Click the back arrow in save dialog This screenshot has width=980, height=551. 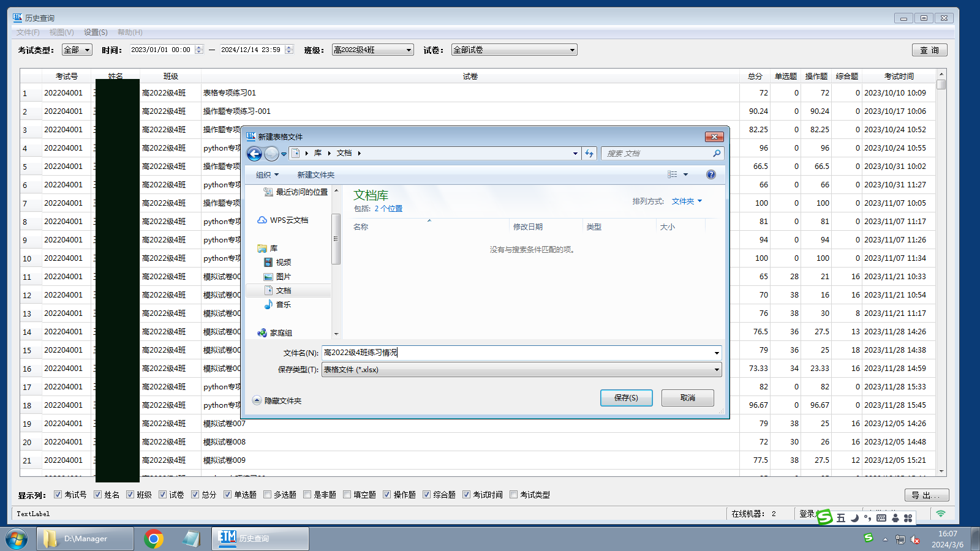pyautogui.click(x=254, y=154)
